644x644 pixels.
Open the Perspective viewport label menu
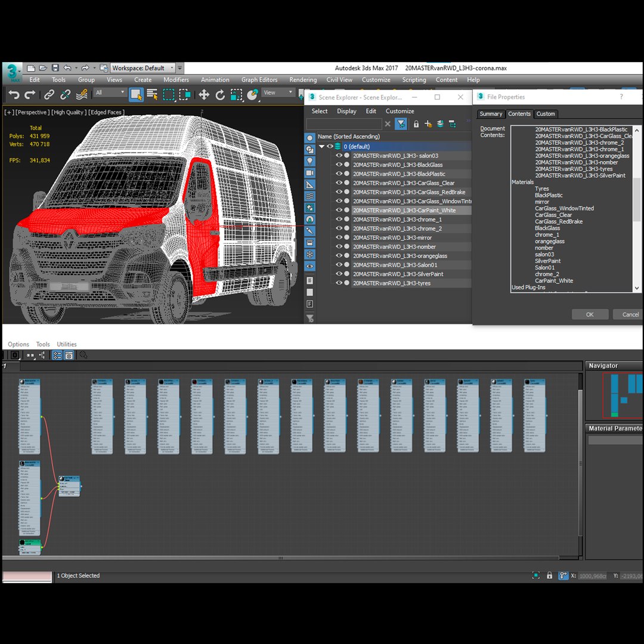click(32, 112)
